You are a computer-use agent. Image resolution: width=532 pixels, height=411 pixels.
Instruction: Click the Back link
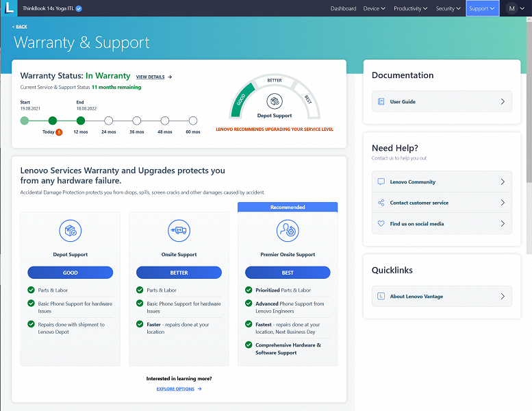(x=20, y=27)
